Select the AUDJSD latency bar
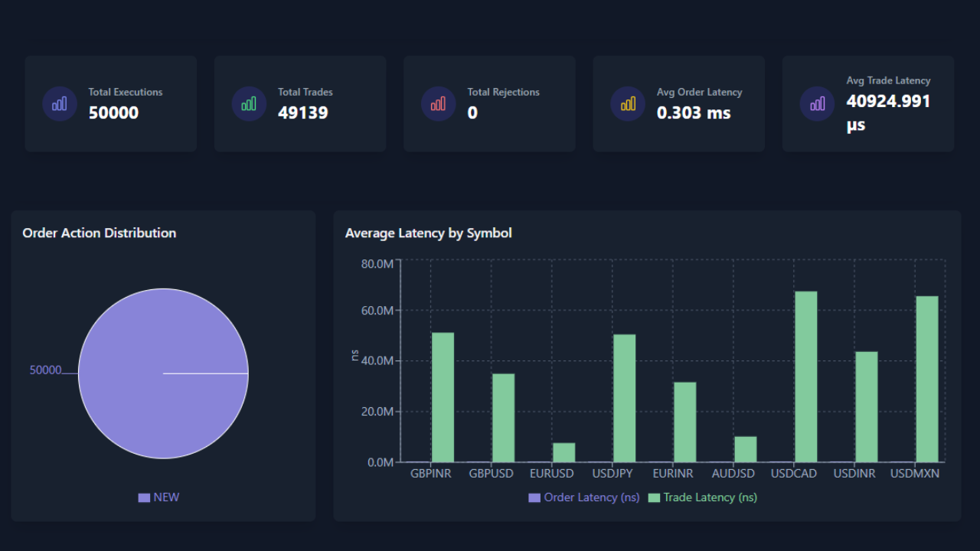Viewport: 980px width, 551px height. (x=745, y=449)
